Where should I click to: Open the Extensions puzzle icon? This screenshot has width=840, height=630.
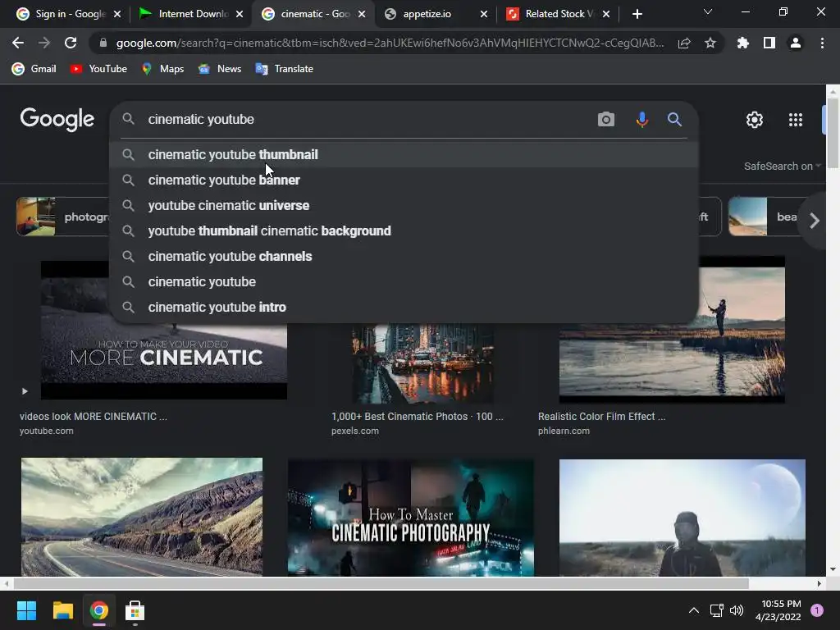pyautogui.click(x=743, y=43)
